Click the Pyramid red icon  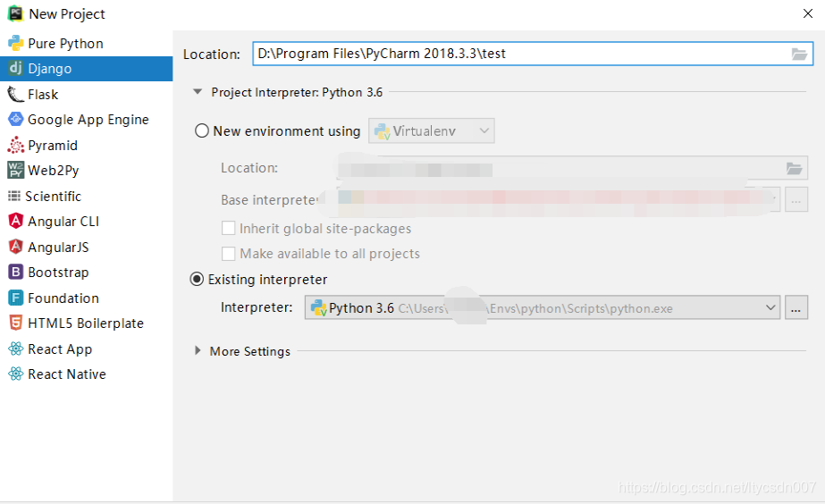[16, 145]
